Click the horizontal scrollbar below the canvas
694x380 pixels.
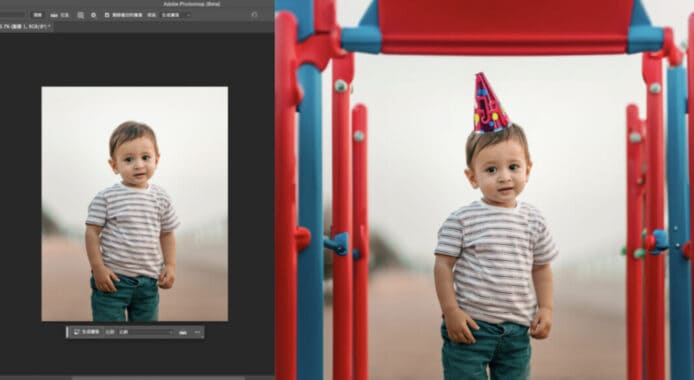tap(158, 378)
